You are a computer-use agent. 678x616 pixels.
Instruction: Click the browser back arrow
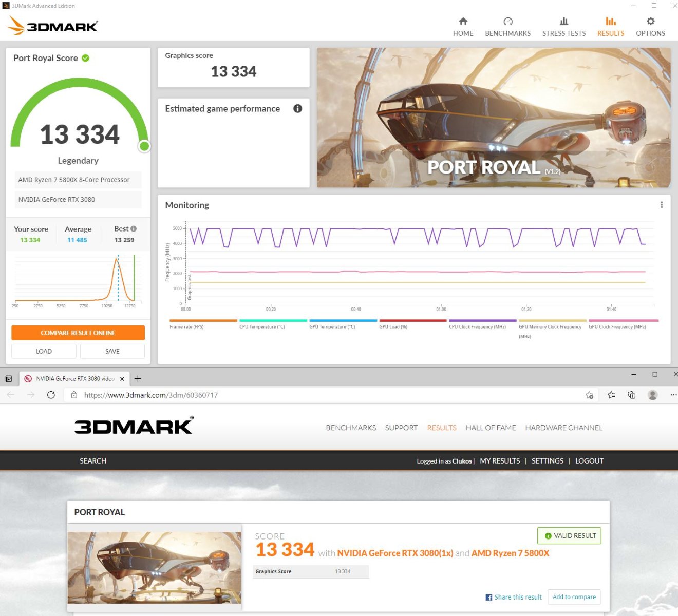pyautogui.click(x=11, y=395)
